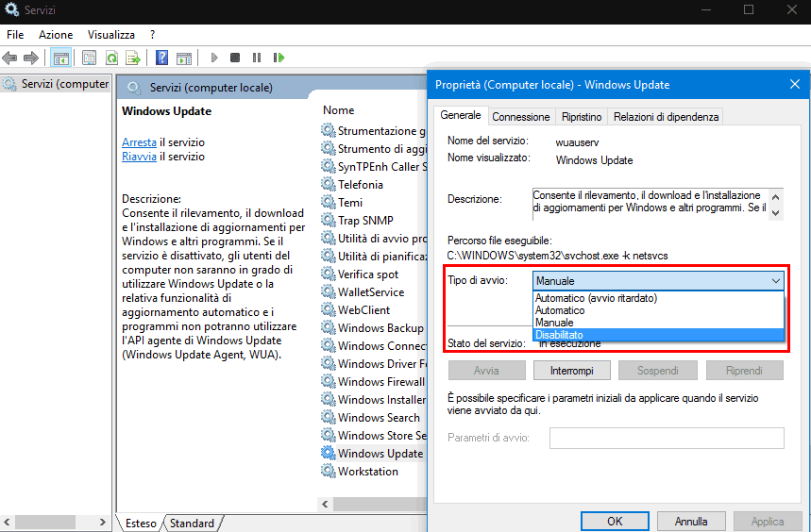Open the ? help menu
The height and width of the screenshot is (532, 811).
coord(152,35)
